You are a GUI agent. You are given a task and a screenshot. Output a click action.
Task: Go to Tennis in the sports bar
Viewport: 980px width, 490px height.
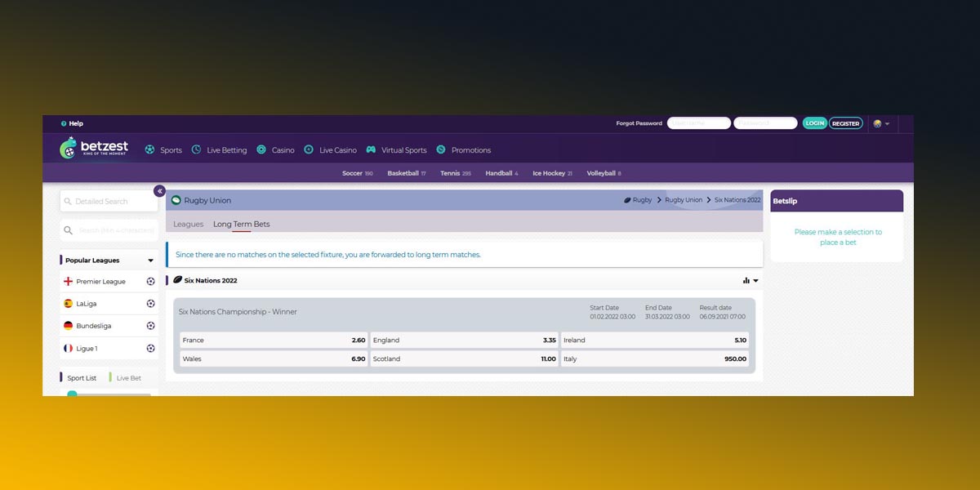(456, 173)
